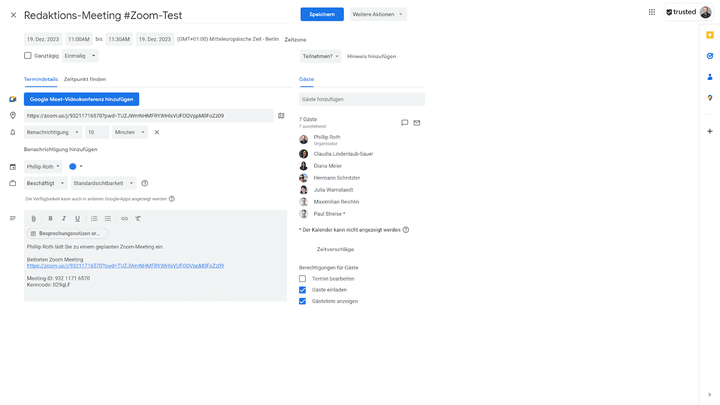The width and height of the screenshot is (720, 405).
Task: Enable the Ganztägig checkbox
Action: coord(28,56)
